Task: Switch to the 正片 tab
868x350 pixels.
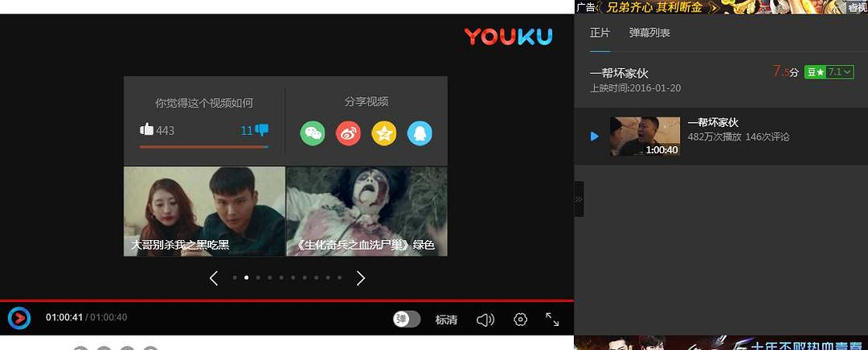Action: coord(600,33)
